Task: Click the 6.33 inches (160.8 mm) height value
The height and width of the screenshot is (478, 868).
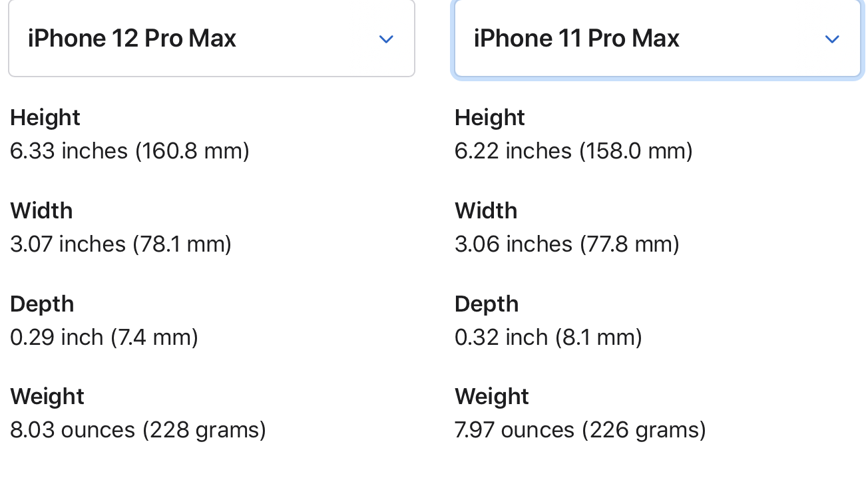Action: pyautogui.click(x=130, y=151)
